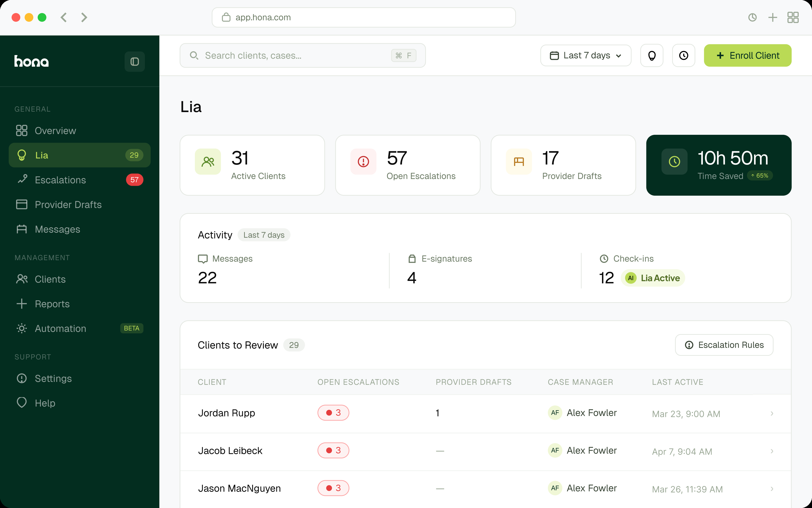Click the 29 count next to Clients to Review
The width and height of the screenshot is (812, 508).
pyautogui.click(x=294, y=345)
